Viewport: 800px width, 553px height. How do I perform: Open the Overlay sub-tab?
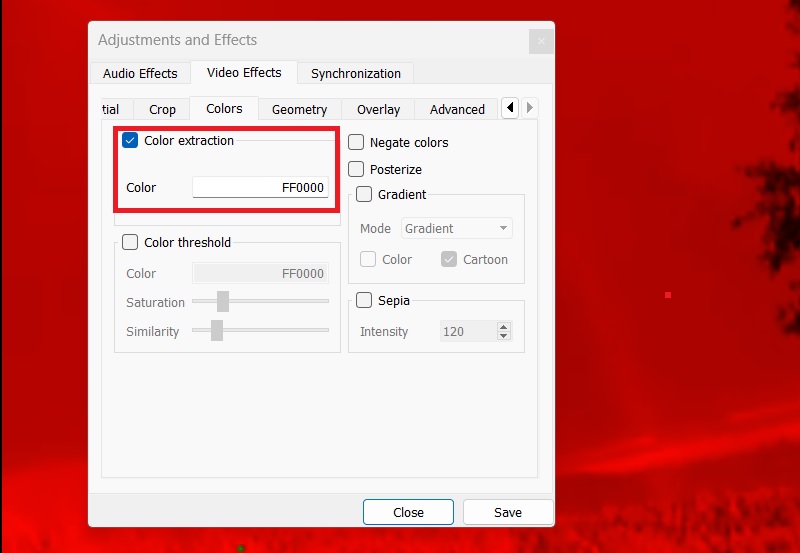(x=378, y=109)
